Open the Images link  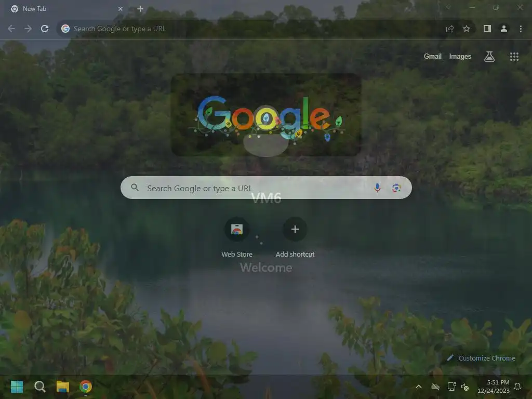460,56
